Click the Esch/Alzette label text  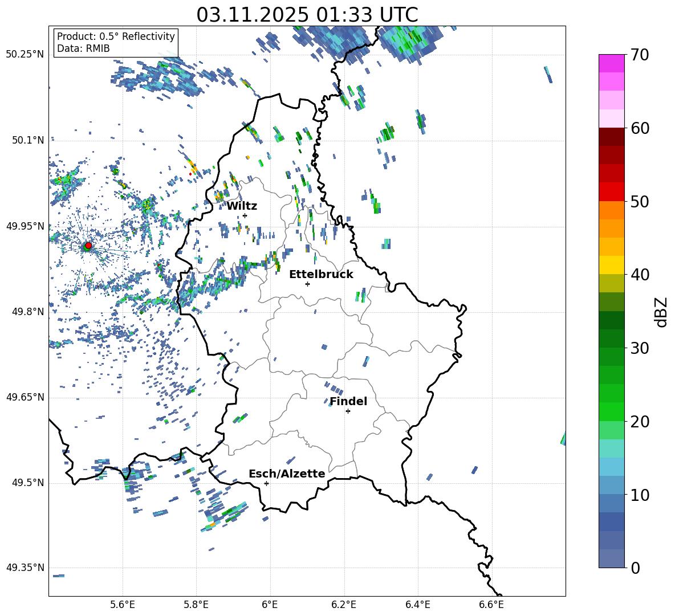click(x=287, y=474)
